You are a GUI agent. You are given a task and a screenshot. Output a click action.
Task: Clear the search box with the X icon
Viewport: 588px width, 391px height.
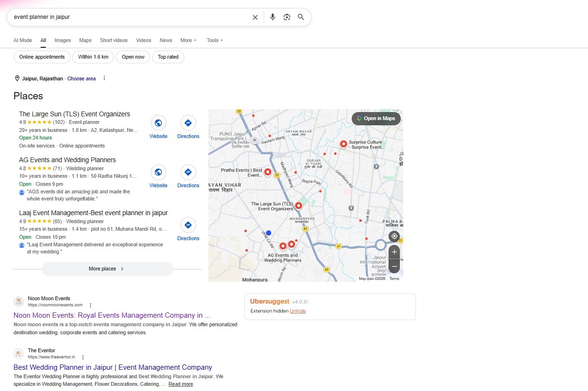pos(255,17)
